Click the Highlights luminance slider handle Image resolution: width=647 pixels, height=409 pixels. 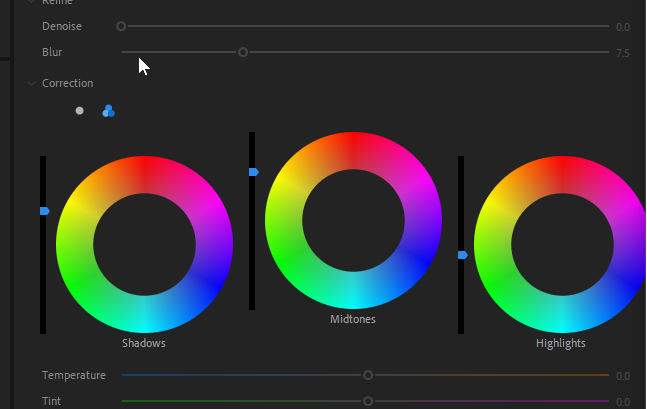[462, 255]
